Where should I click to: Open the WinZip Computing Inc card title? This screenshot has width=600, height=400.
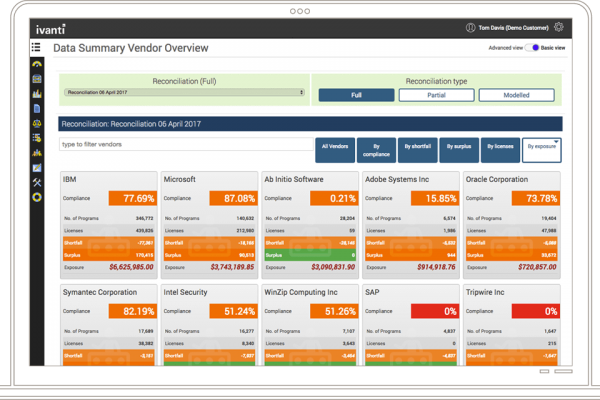301,292
